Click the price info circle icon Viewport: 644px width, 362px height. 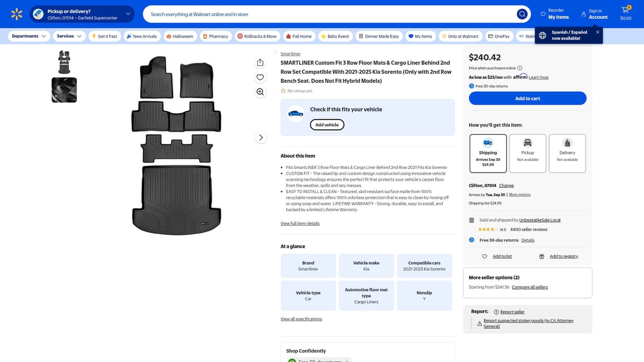pyautogui.click(x=519, y=68)
